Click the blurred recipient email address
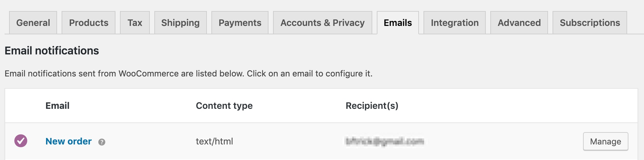644x160 pixels. pos(385,141)
